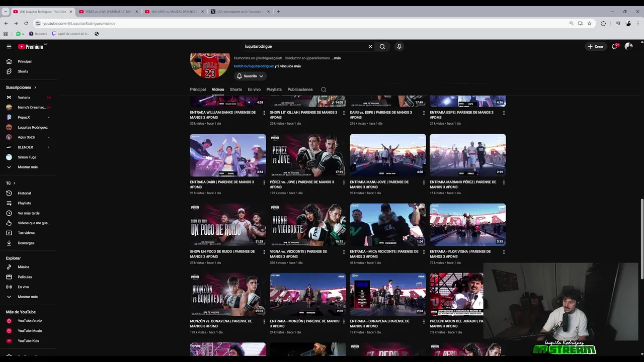This screenshot has height=362, width=644.
Task: Expand channel description with ...más
Action: 336,58
